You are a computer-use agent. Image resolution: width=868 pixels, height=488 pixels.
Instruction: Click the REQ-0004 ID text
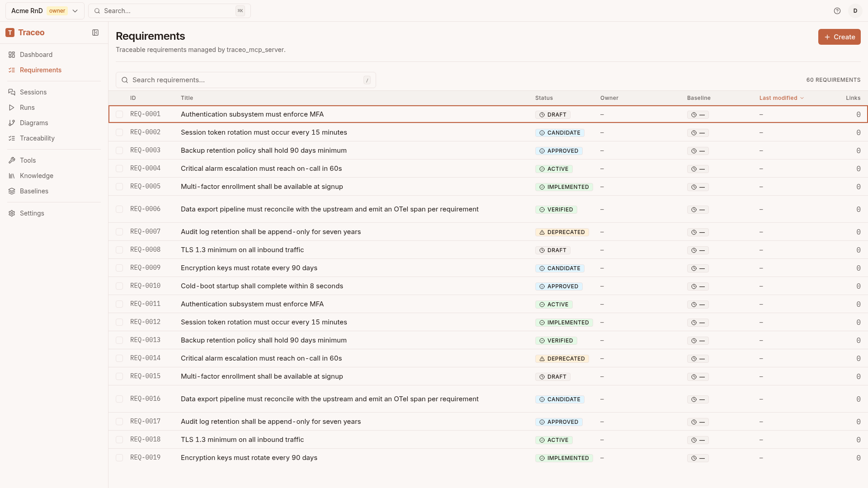[x=145, y=169]
